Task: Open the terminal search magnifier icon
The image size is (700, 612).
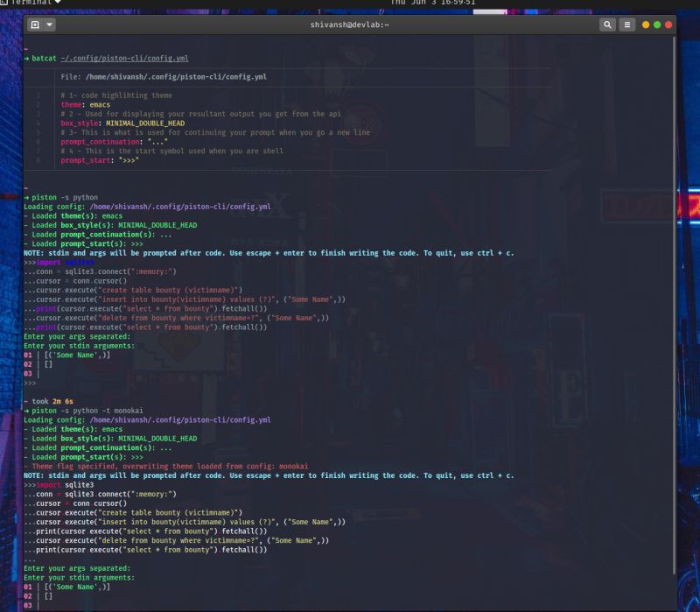Action: [x=607, y=25]
